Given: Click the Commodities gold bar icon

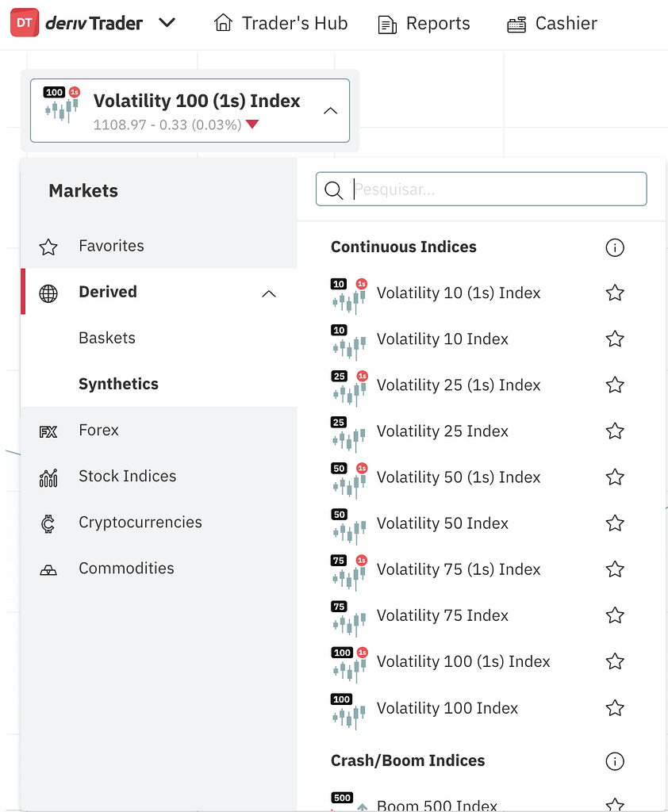Looking at the screenshot, I should click(x=48, y=568).
